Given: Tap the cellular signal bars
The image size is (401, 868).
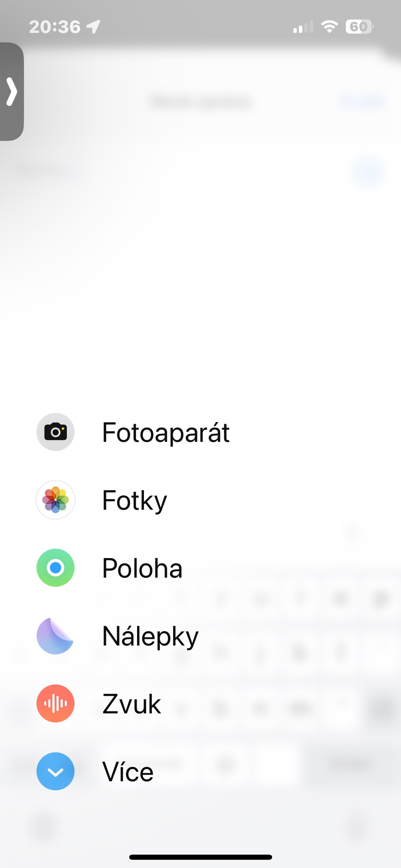Looking at the screenshot, I should click(x=303, y=27).
